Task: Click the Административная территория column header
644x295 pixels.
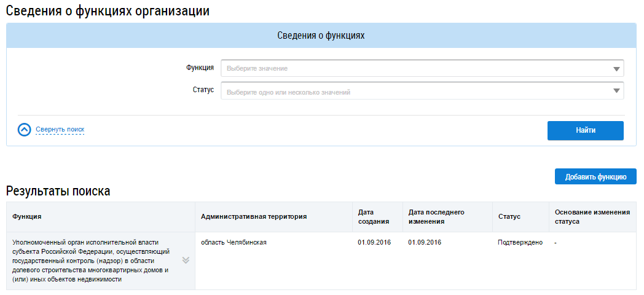Action: [253, 217]
